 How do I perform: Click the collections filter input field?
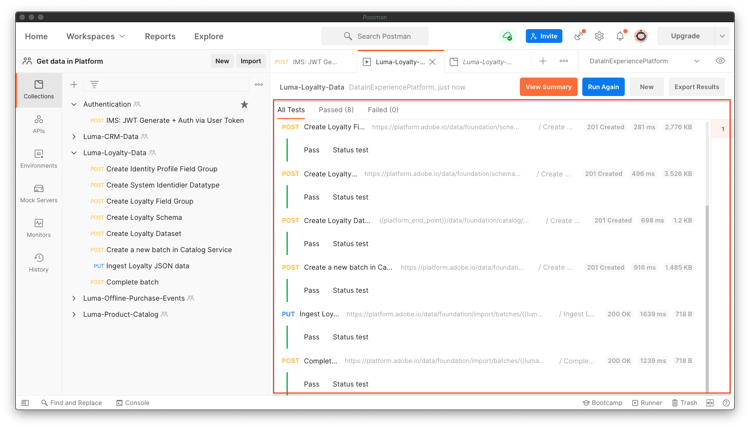[166, 85]
